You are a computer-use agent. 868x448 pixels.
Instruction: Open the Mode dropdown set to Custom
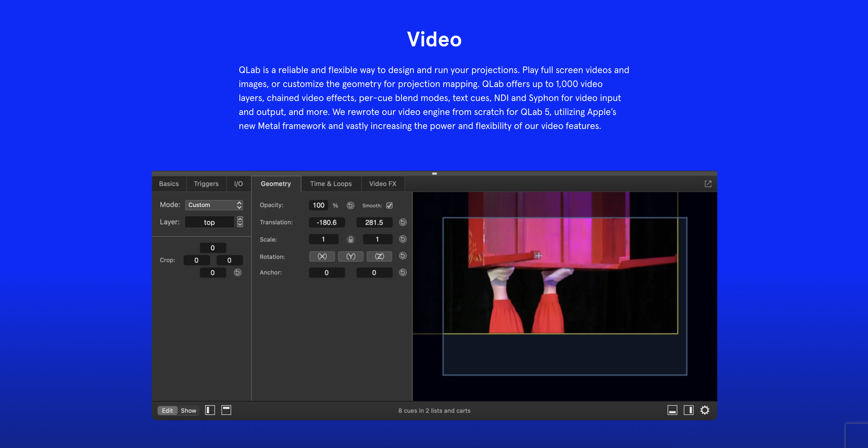(214, 205)
